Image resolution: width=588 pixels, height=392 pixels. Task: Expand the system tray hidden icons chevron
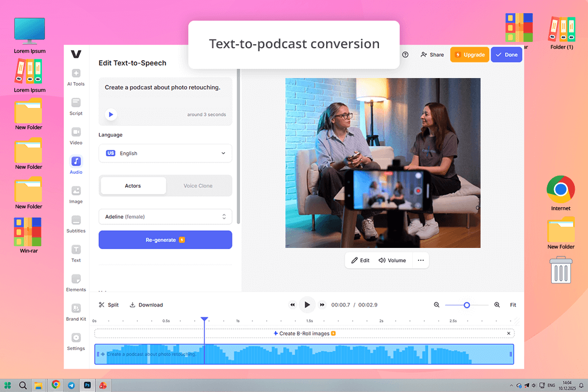coord(511,385)
